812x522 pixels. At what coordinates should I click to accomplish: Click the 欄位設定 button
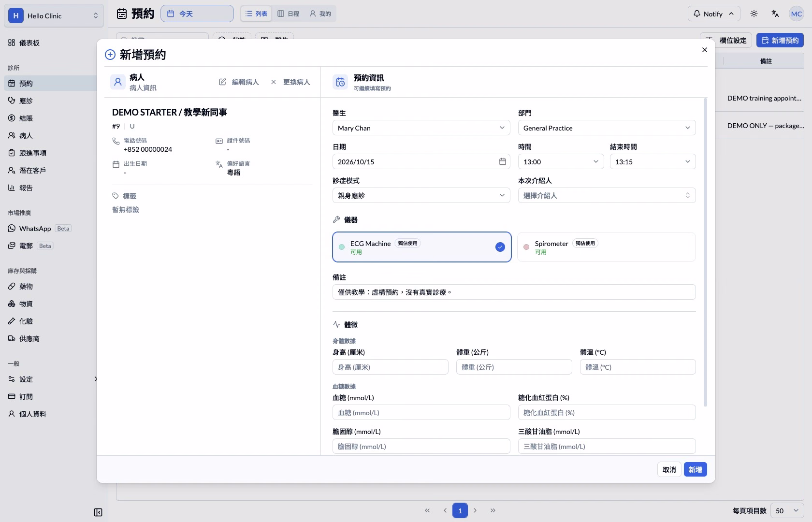(726, 40)
